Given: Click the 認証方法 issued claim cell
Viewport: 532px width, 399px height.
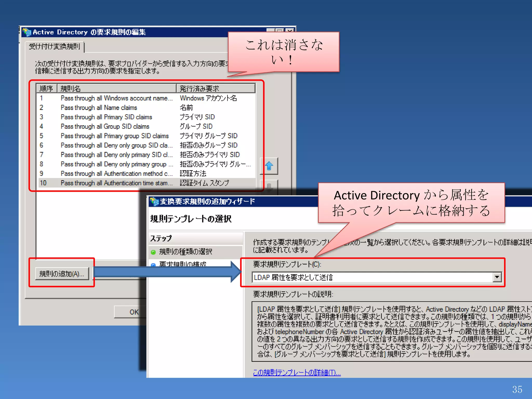Looking at the screenshot, I should click(193, 174).
